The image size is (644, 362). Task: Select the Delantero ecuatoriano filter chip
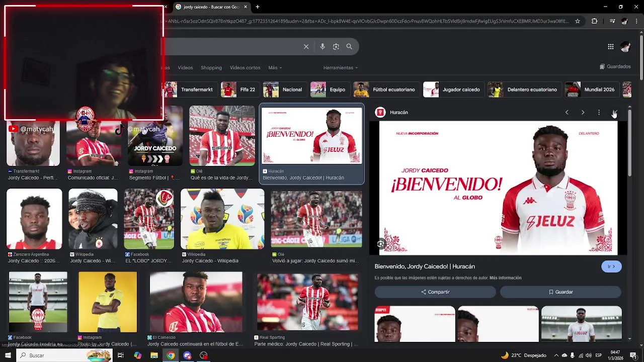524,89
